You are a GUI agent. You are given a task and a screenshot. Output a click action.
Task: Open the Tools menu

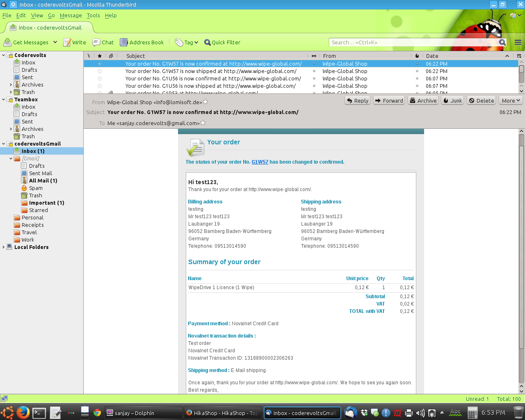point(93,16)
